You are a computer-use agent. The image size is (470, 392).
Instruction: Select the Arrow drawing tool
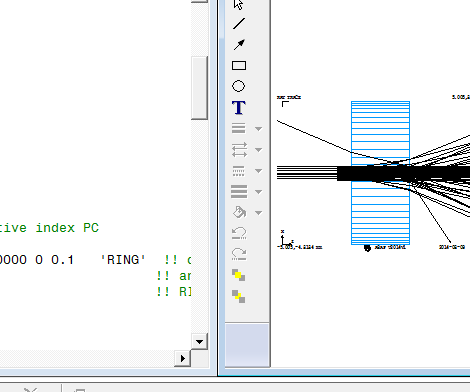(x=239, y=44)
